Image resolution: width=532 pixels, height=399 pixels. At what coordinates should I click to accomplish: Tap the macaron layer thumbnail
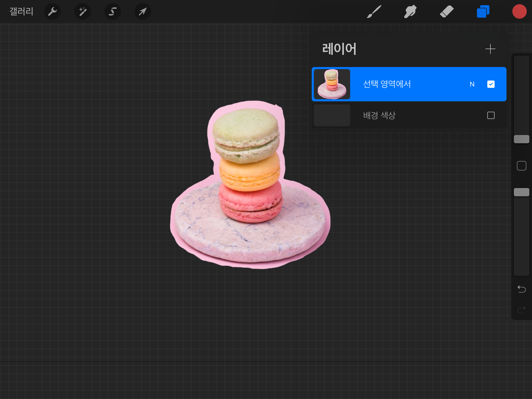(332, 84)
